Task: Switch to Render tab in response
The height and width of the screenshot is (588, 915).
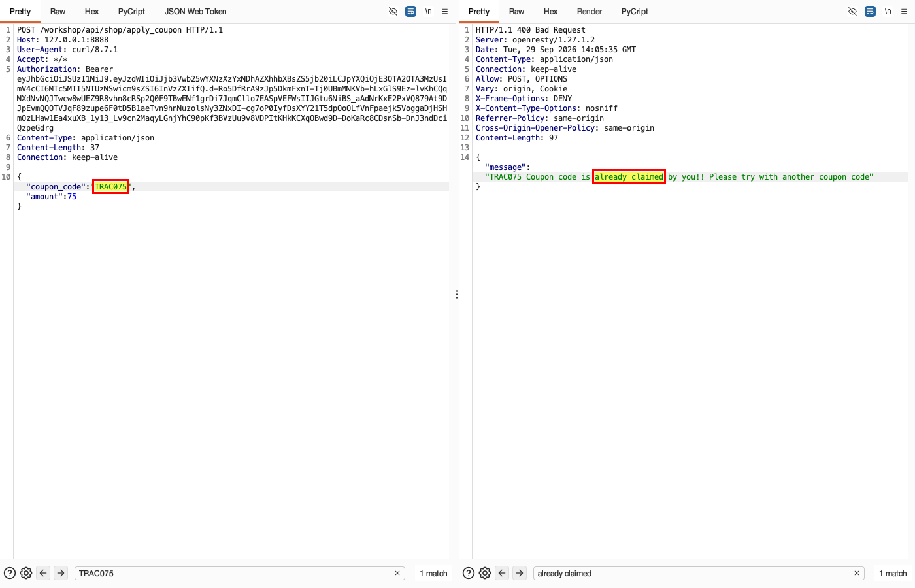Action: coord(590,11)
